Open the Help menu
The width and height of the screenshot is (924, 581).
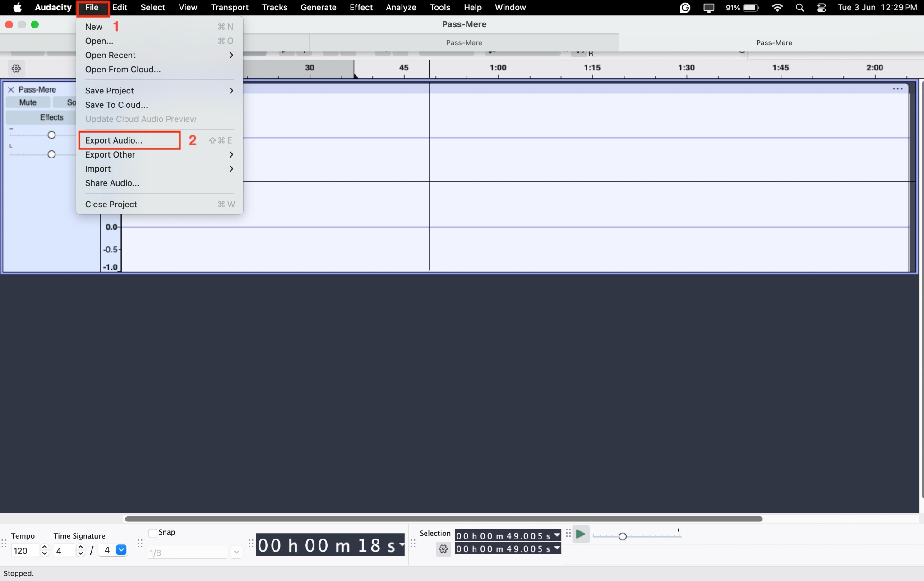point(472,8)
